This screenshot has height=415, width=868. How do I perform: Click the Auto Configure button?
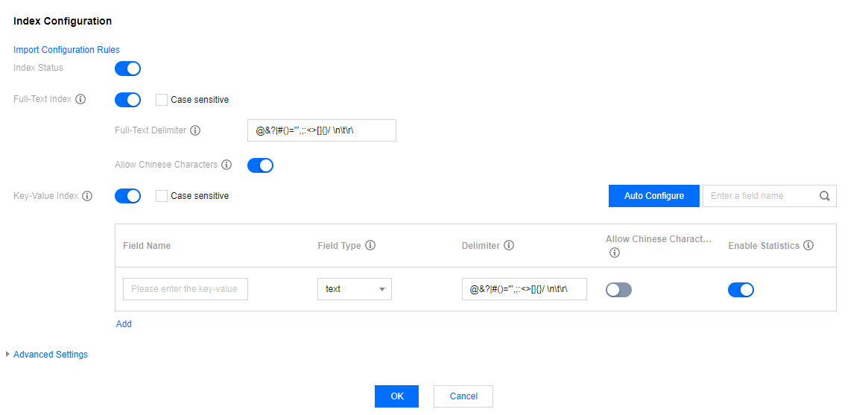point(653,196)
